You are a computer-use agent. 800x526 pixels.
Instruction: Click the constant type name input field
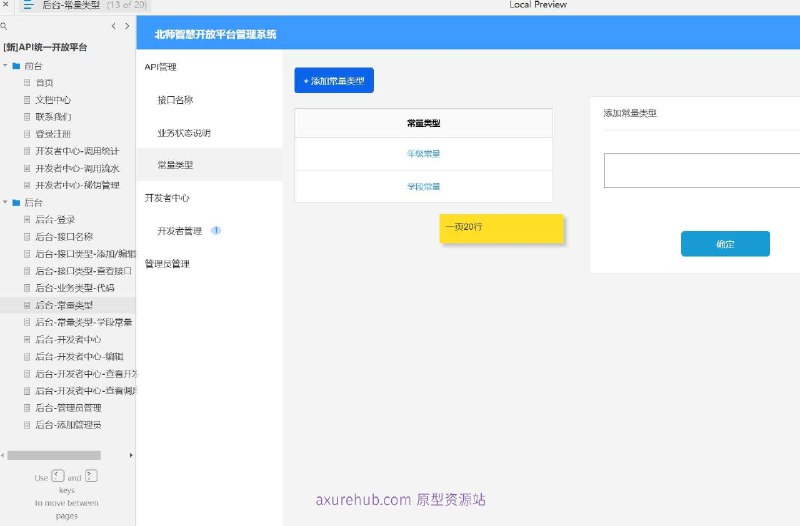tap(702, 170)
